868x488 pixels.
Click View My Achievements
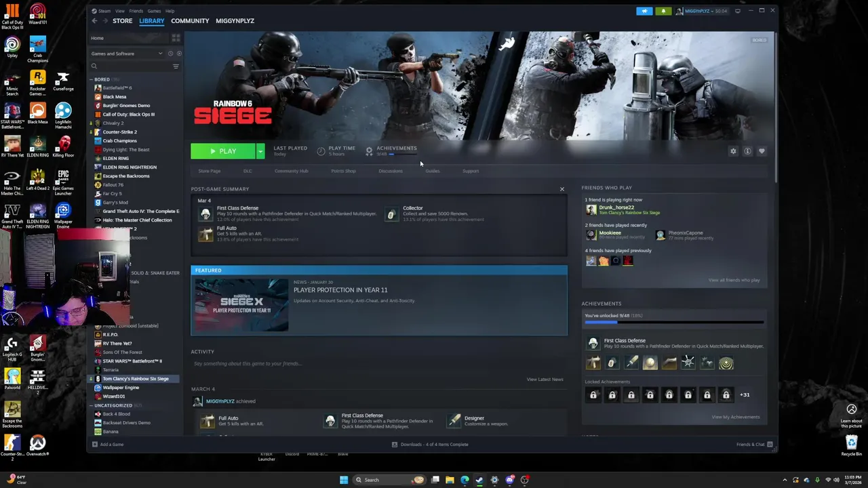pyautogui.click(x=736, y=417)
